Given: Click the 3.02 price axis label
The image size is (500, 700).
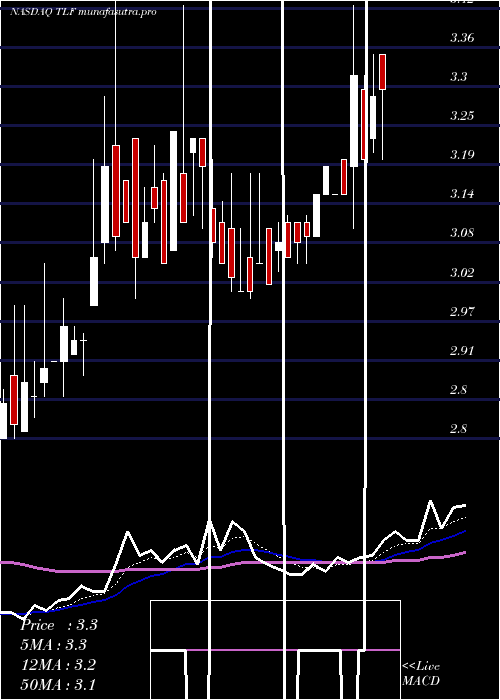Looking at the screenshot, I should 462,272.
